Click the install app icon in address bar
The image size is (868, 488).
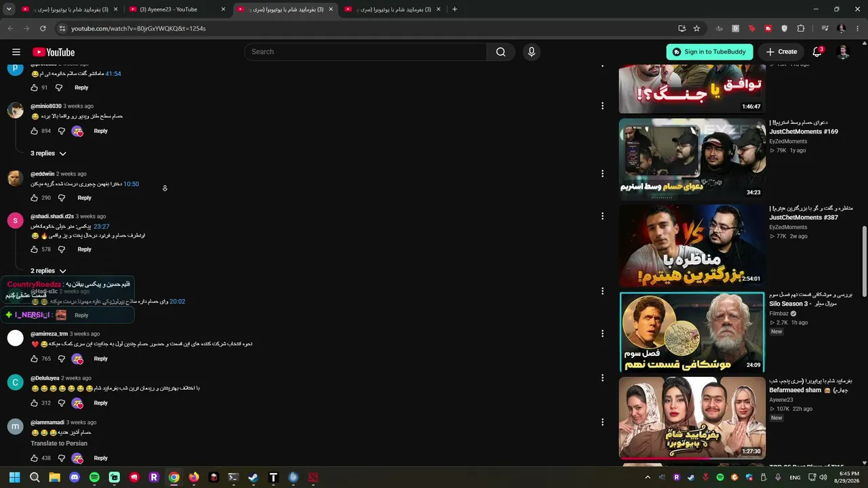pos(682,28)
